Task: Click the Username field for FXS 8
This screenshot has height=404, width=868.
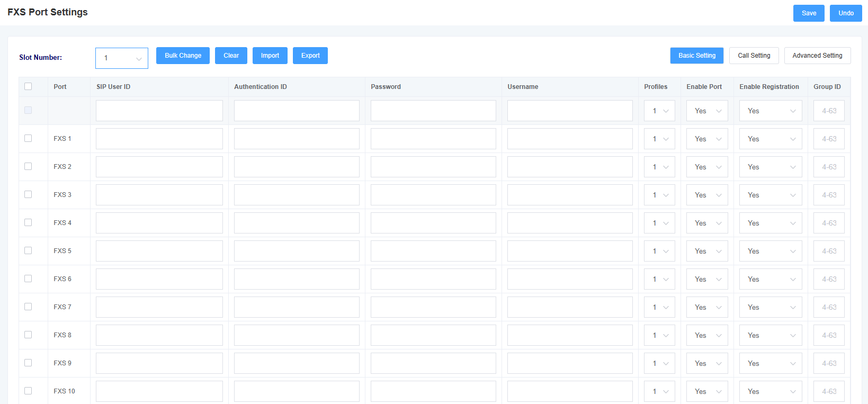Action: tap(570, 335)
